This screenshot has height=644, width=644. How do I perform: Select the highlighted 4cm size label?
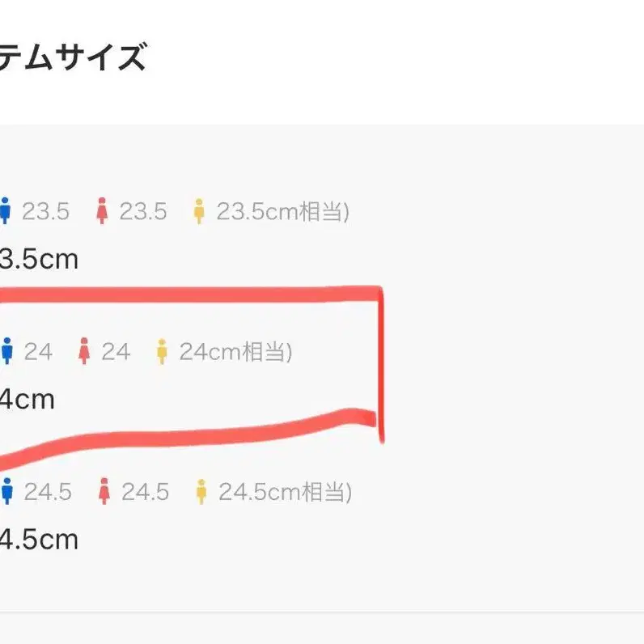click(28, 399)
